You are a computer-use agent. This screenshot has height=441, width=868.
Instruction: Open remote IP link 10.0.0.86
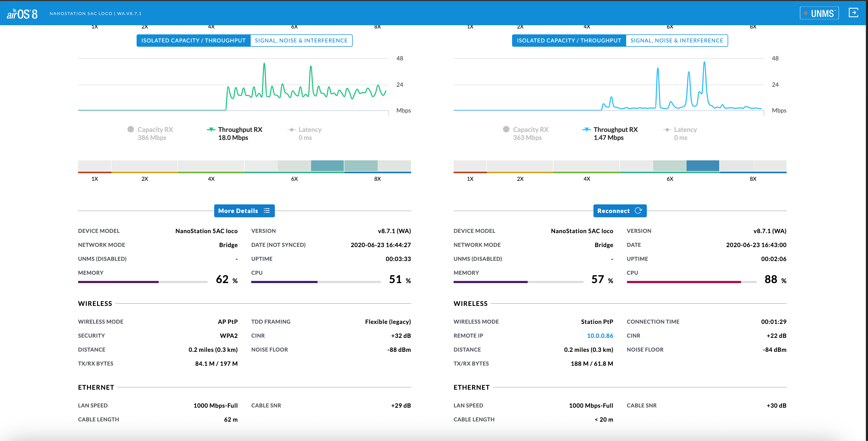600,335
